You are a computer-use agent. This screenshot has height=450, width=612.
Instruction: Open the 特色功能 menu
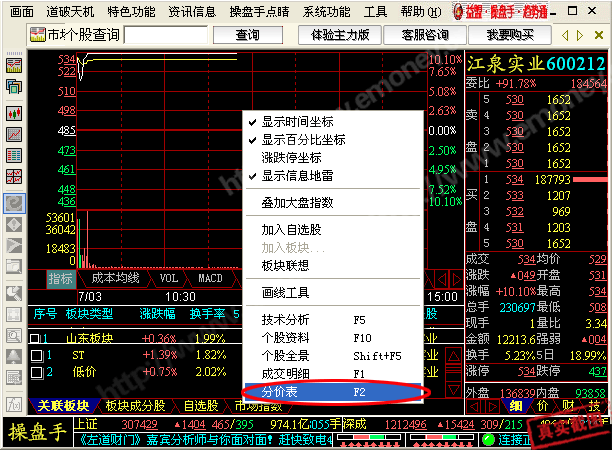pyautogui.click(x=131, y=11)
